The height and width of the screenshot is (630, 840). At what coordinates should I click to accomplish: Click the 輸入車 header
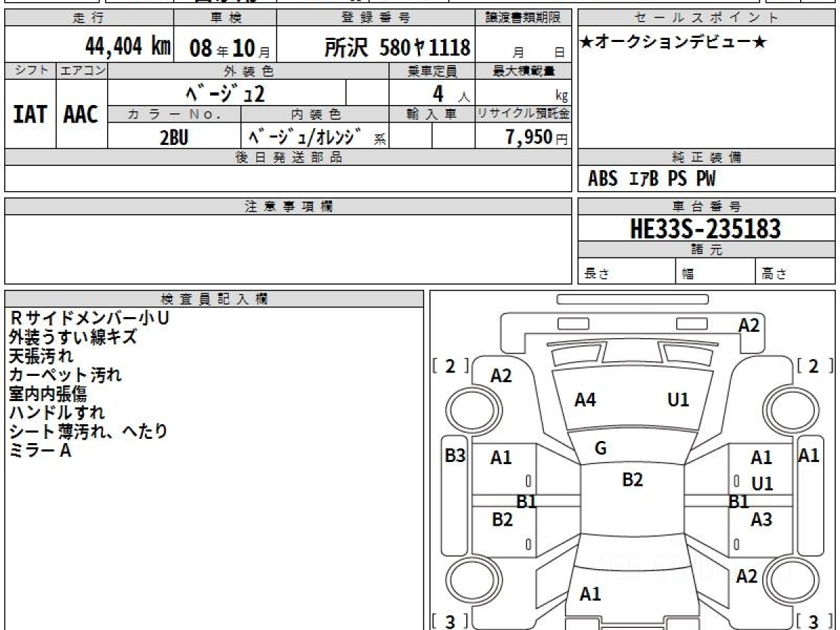tap(432, 114)
